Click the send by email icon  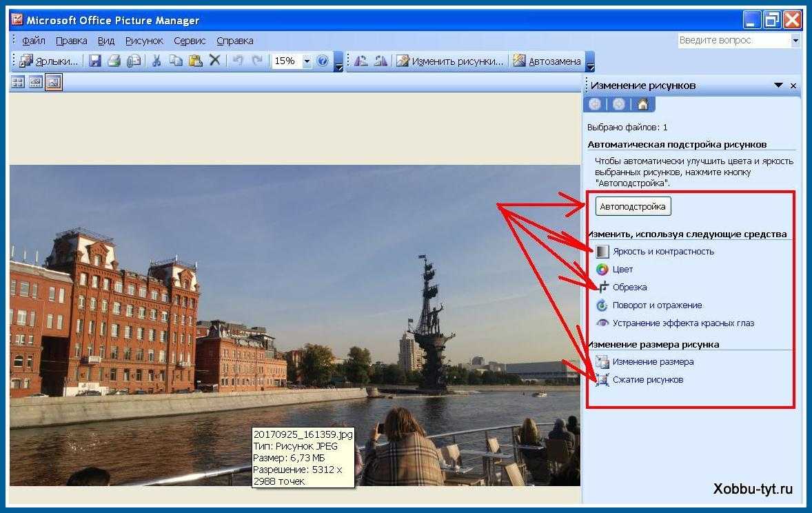tap(134, 61)
